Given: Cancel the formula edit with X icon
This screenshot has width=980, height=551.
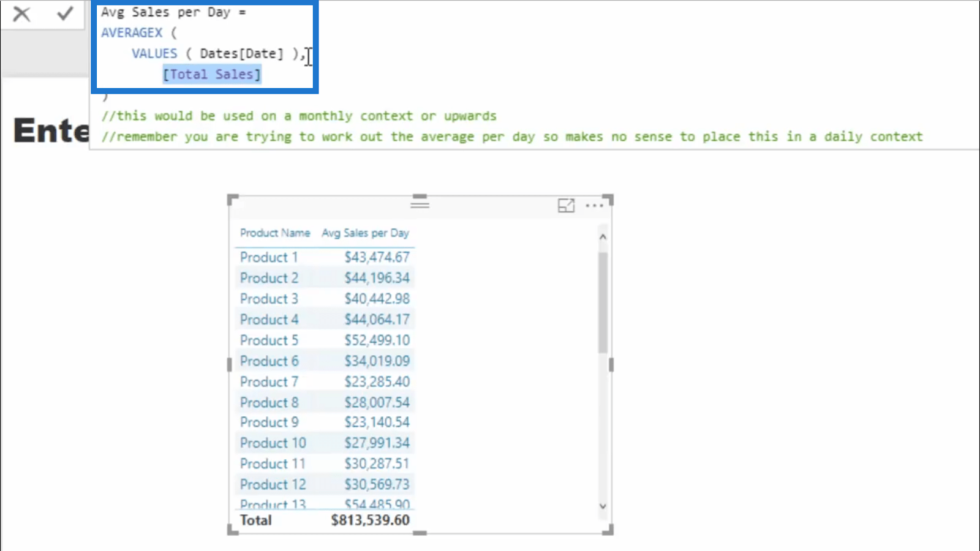Looking at the screenshot, I should tap(21, 13).
